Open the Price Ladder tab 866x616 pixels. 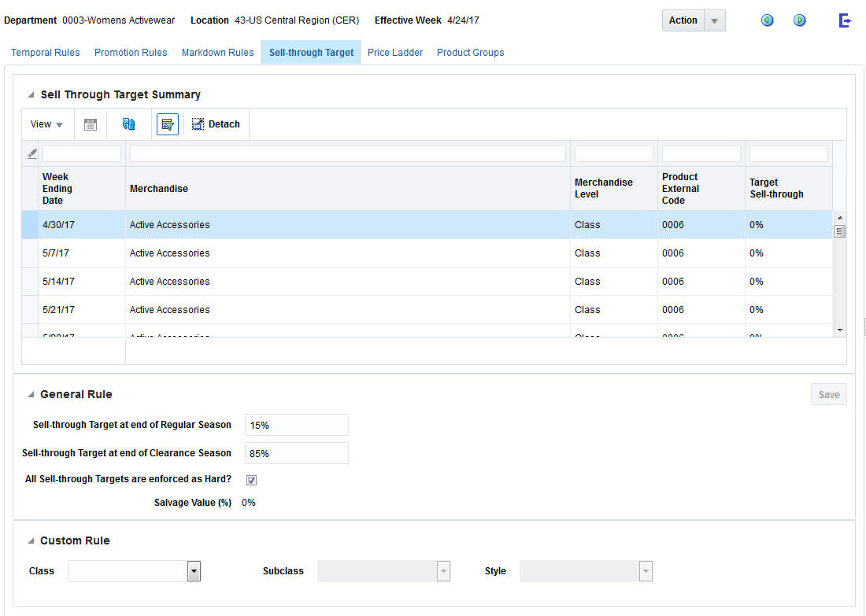pyautogui.click(x=395, y=53)
